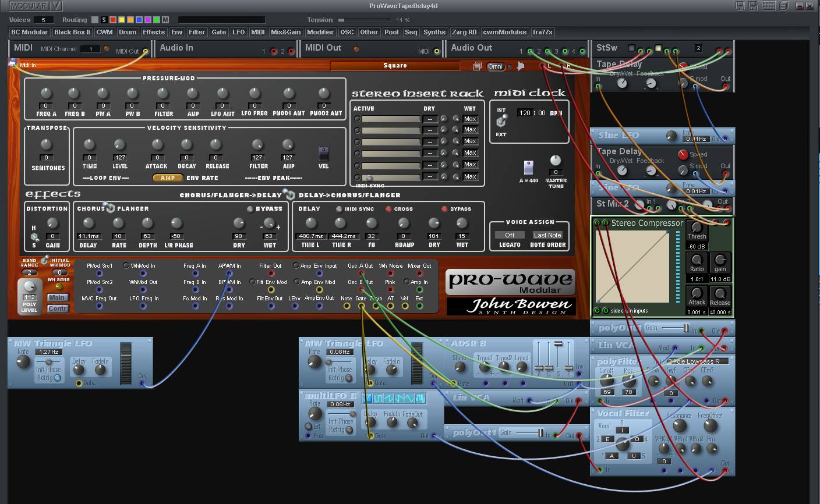Click the Main button

[56, 297]
